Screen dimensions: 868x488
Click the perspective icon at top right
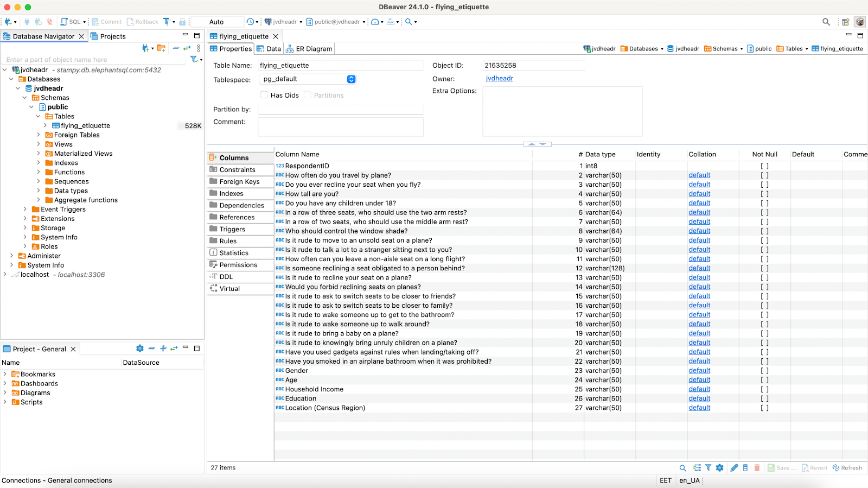tap(845, 22)
